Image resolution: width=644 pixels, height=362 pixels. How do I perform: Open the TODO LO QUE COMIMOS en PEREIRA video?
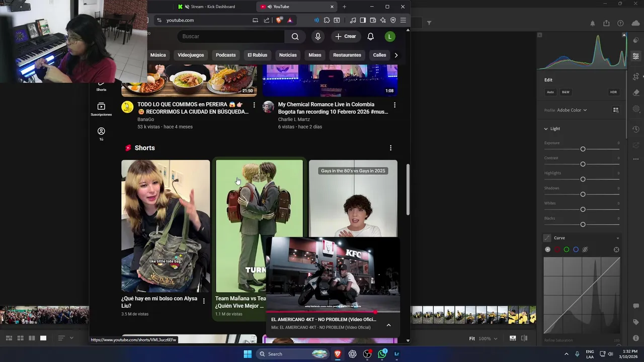coord(193,108)
